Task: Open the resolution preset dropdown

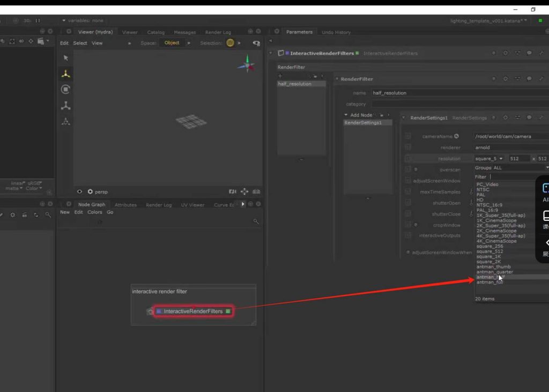Action: click(x=489, y=159)
